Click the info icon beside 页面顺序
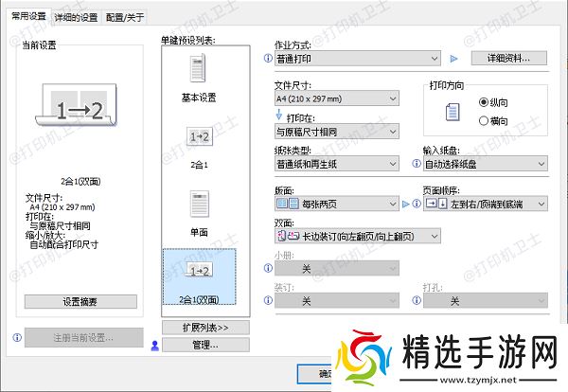 (x=417, y=204)
